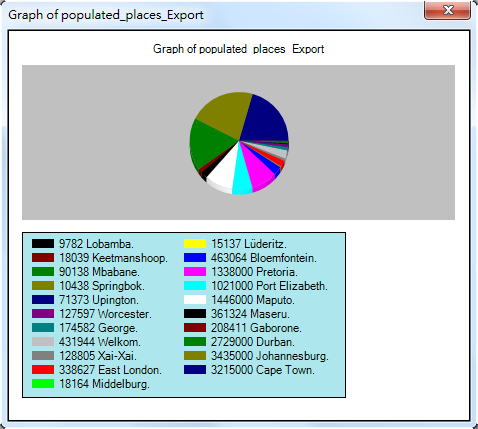This screenshot has width=478, height=429.
Task: Select the blue swatch for Bloemfontein
Action: (x=195, y=258)
